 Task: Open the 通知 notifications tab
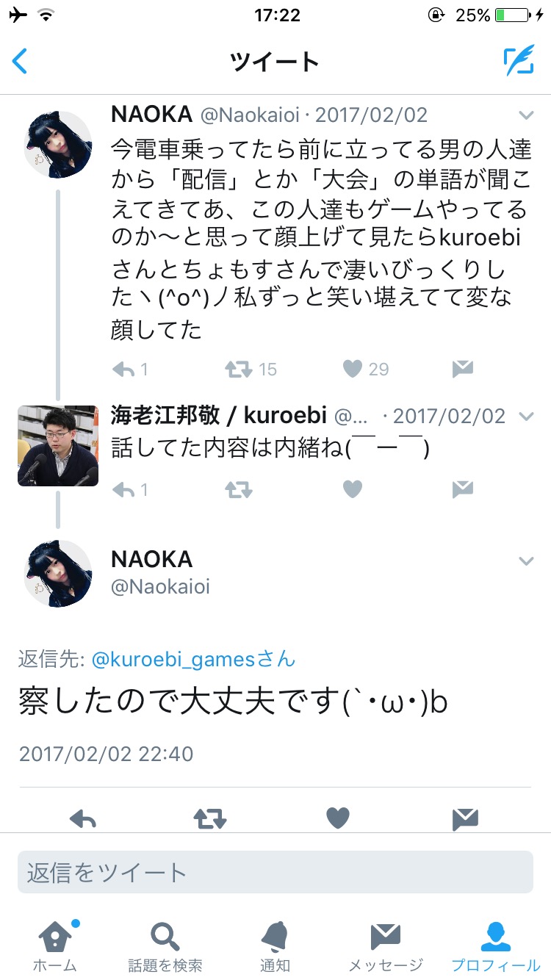click(x=275, y=946)
